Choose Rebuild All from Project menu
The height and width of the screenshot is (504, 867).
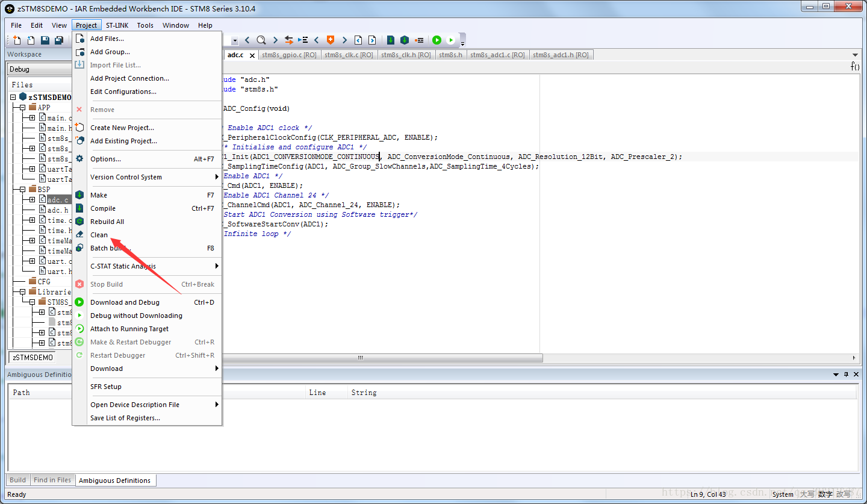147,222
